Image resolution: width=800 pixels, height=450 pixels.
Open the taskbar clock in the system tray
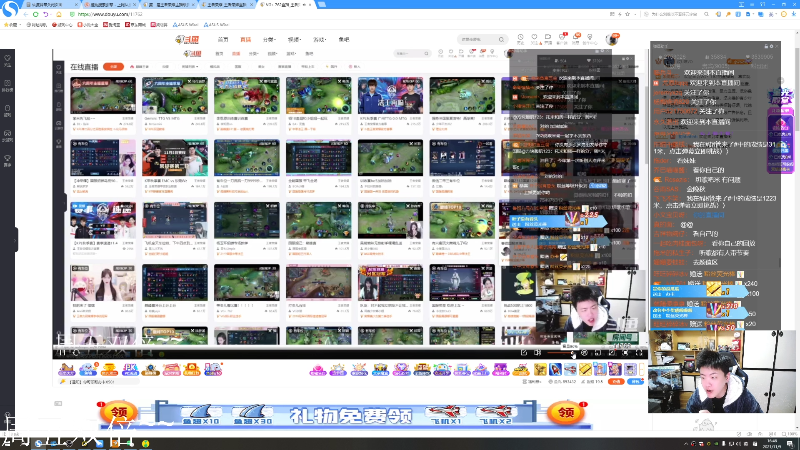pos(772,443)
